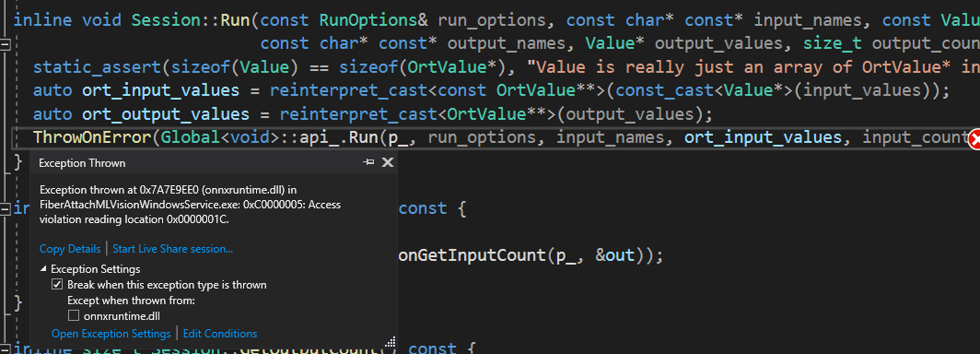Click Edit Conditions link

click(x=220, y=334)
